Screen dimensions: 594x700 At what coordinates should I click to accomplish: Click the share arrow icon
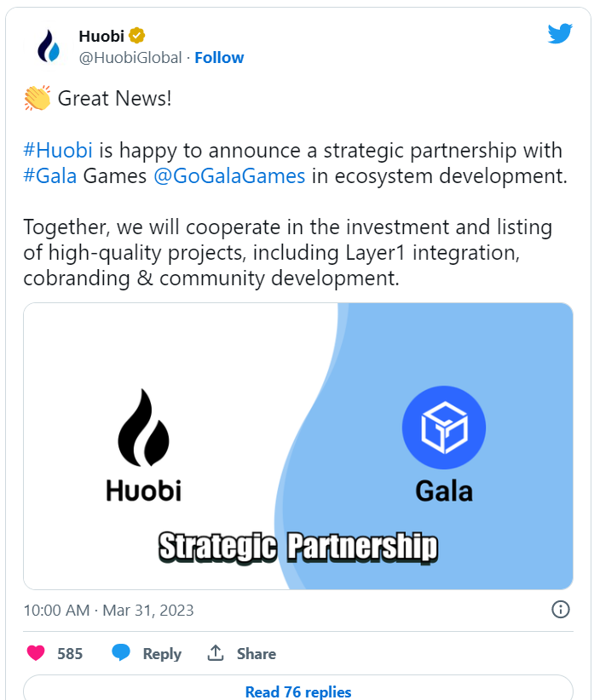pyautogui.click(x=216, y=653)
